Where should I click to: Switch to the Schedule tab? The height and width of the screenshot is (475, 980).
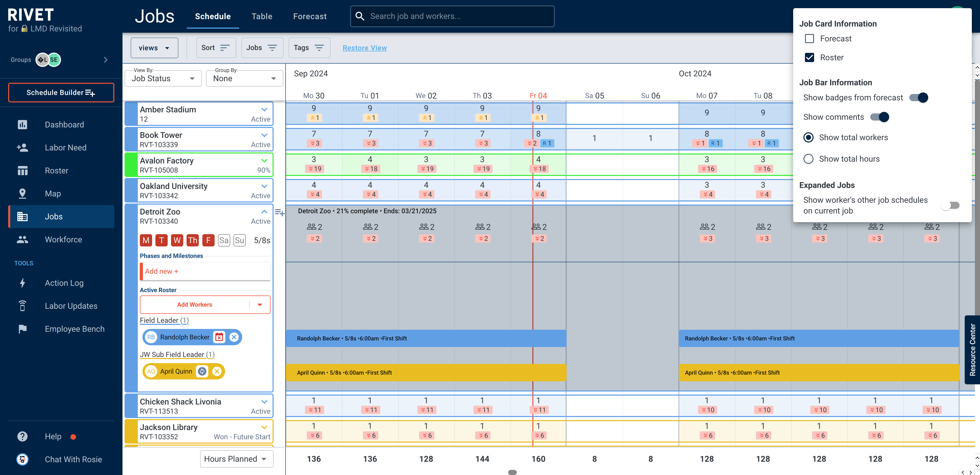pyautogui.click(x=213, y=16)
